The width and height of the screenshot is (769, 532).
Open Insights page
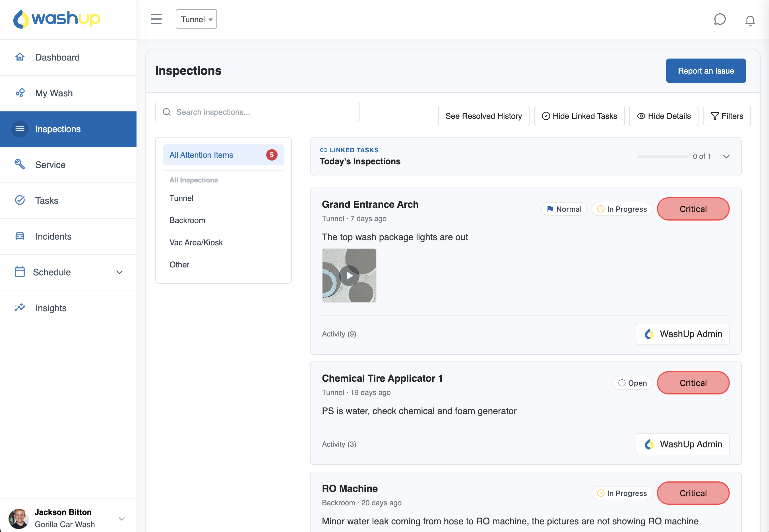(68, 308)
